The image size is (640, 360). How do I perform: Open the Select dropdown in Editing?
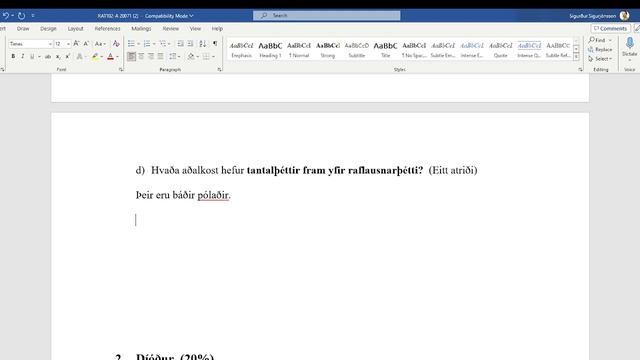pyautogui.click(x=600, y=59)
